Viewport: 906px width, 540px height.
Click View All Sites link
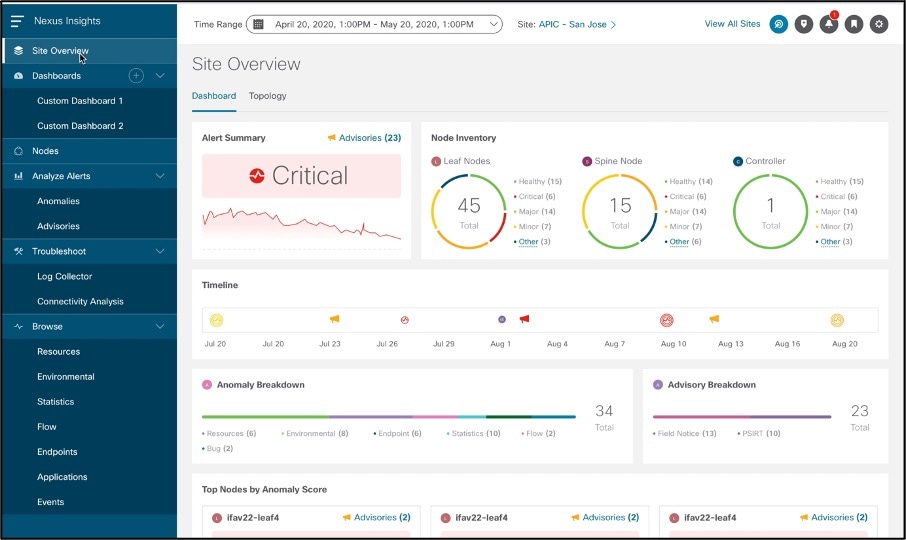pos(732,24)
